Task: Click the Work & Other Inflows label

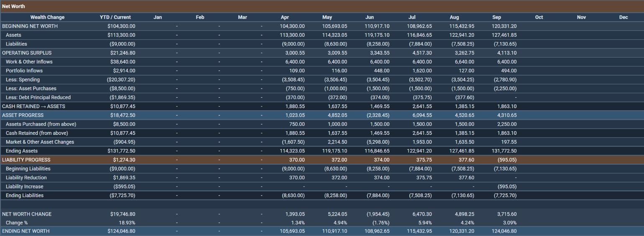Action: point(29,62)
